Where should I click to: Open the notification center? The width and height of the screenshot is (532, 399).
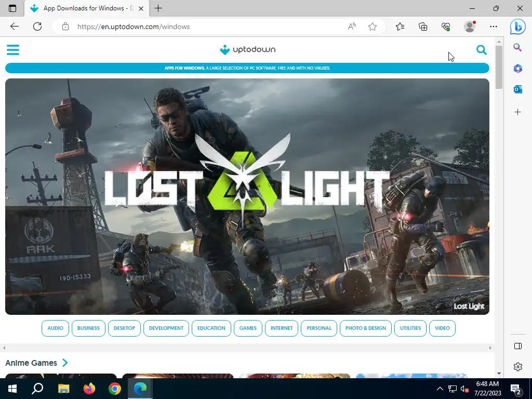pyautogui.click(x=516, y=389)
